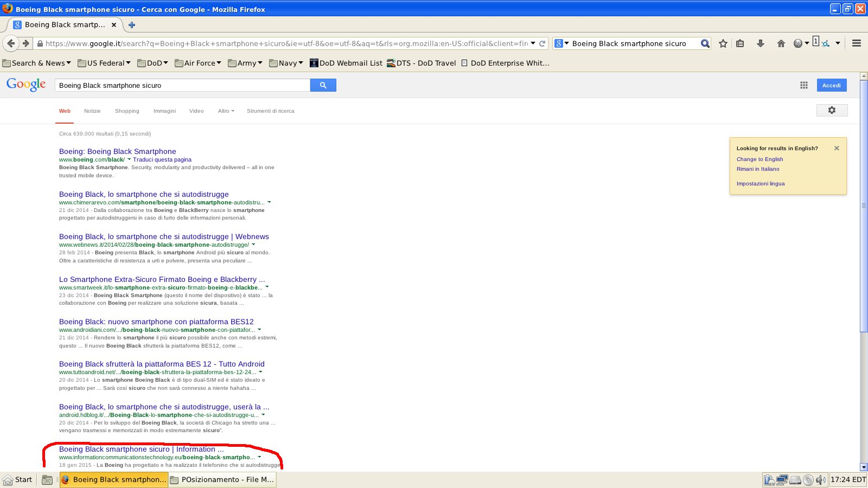The width and height of the screenshot is (868, 488).
Task: Expand DoD bookmarks folder
Action: [x=152, y=63]
